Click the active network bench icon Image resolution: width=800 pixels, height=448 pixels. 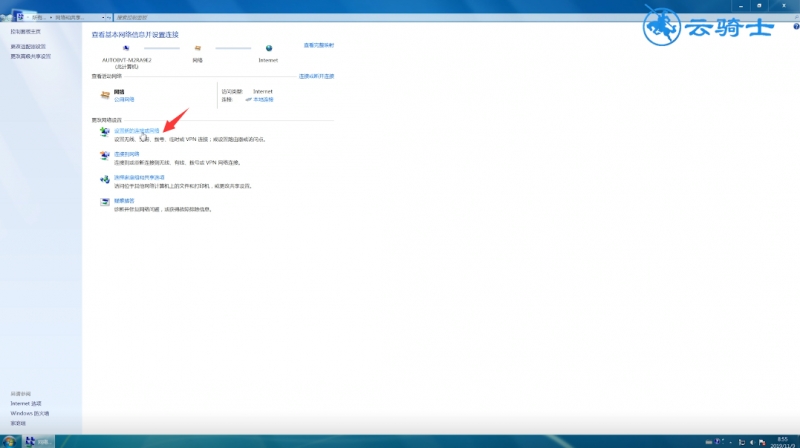[105, 95]
